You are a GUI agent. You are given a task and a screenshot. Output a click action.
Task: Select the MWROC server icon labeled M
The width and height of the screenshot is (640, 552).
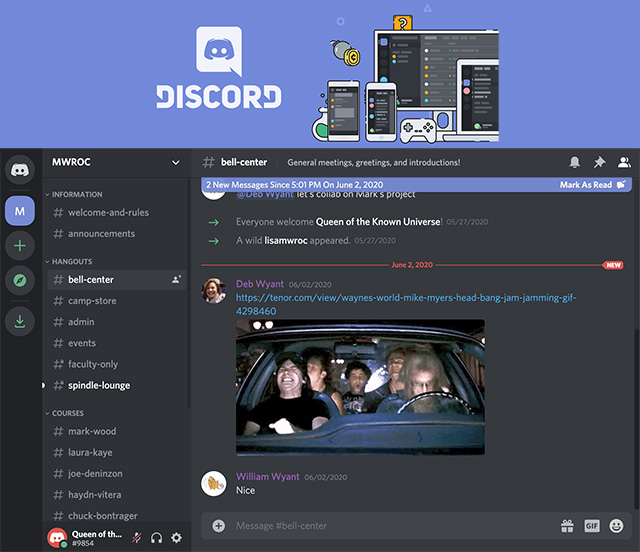20,211
